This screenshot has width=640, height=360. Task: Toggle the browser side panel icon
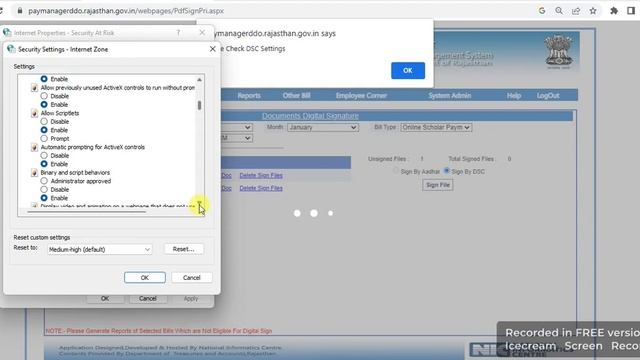pos(631,11)
